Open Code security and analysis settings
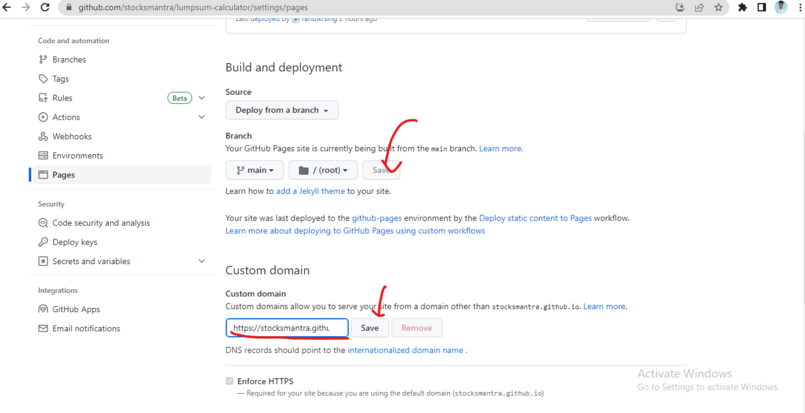 point(101,223)
